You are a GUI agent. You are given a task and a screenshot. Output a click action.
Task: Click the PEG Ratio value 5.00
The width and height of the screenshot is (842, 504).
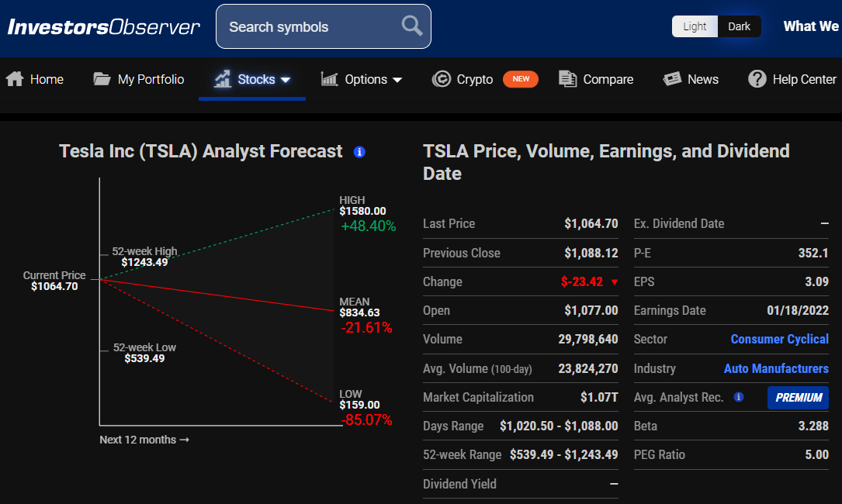[x=816, y=454]
